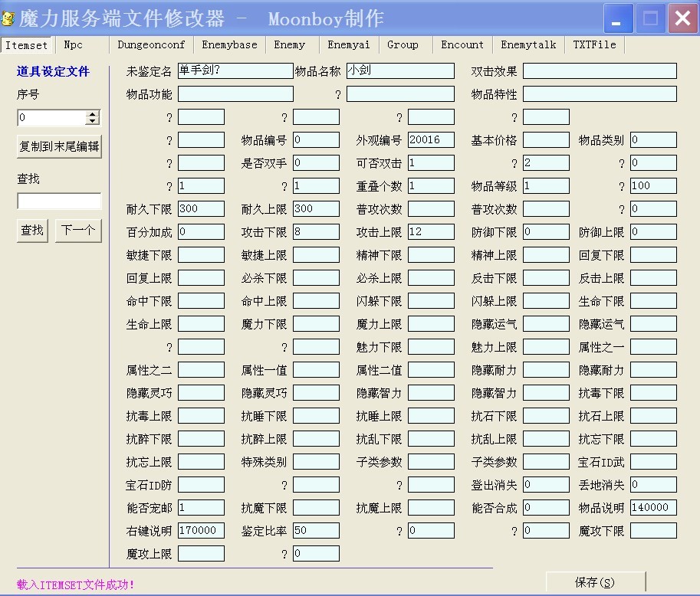700x596 pixels.
Task: Click the app icon in title bar
Action: [x=9, y=18]
